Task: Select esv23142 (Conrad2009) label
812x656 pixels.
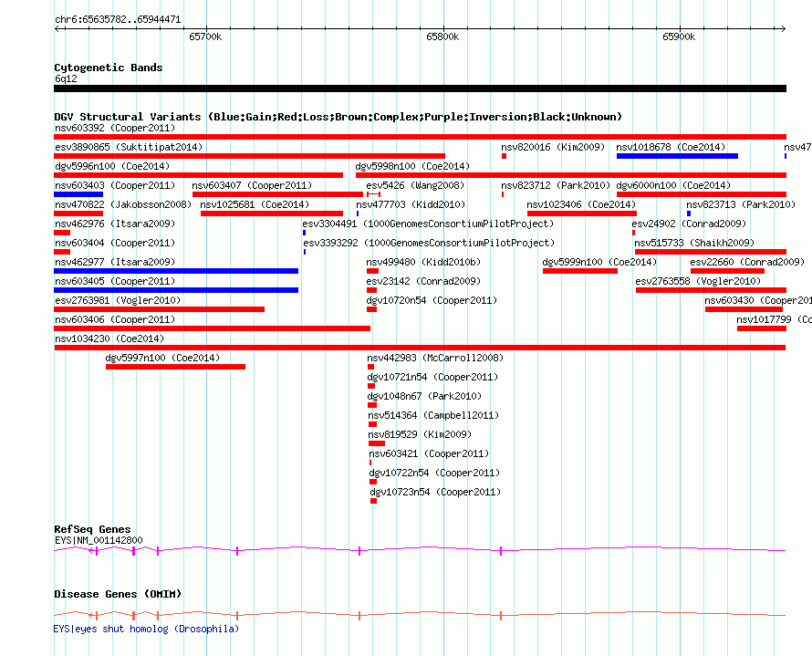Action: pos(423,281)
